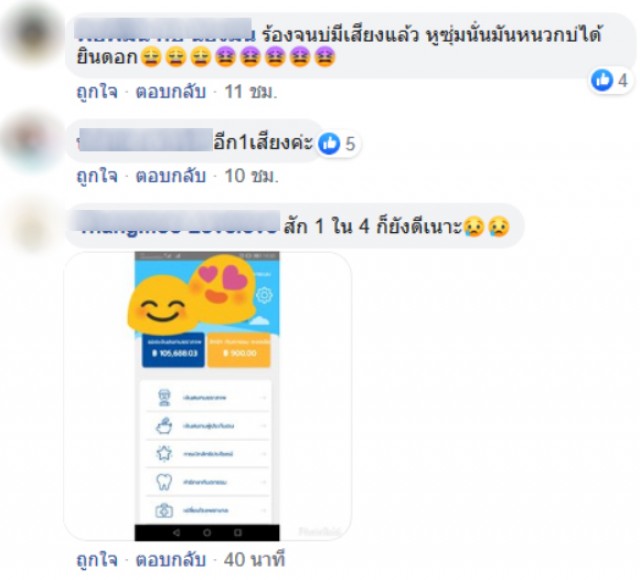Click the tooth icon in the attached screenshot
640x580 pixels.
164,482
